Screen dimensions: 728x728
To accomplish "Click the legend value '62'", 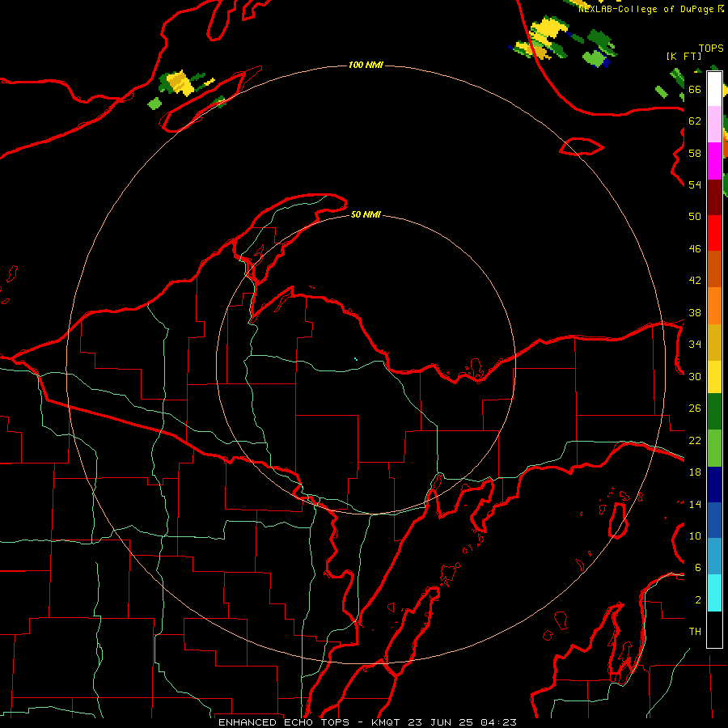I will [695, 121].
